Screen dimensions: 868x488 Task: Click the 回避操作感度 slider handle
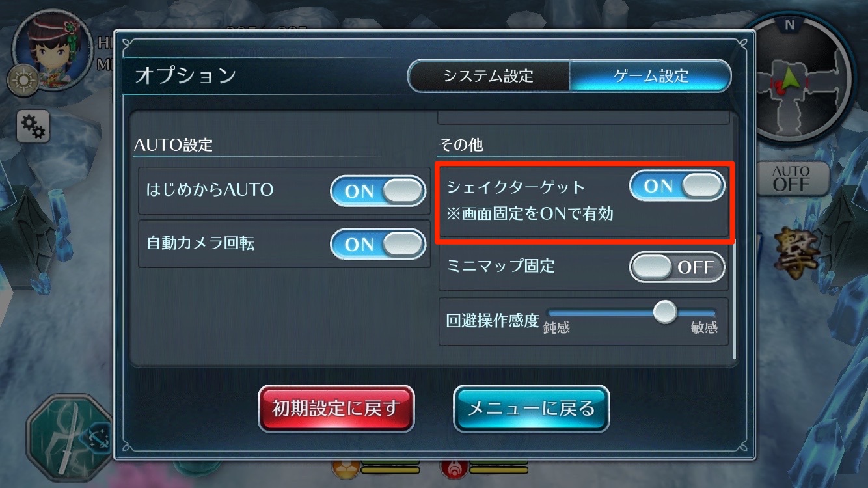[x=665, y=311]
